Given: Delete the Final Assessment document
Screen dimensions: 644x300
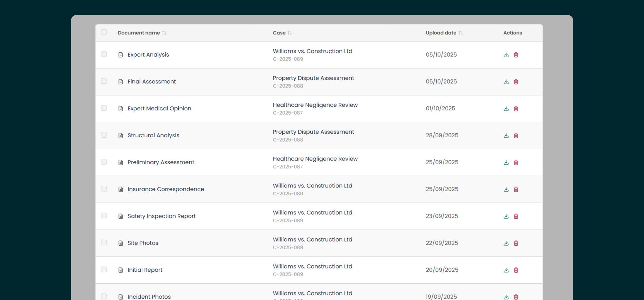Looking at the screenshot, I should pos(516,82).
